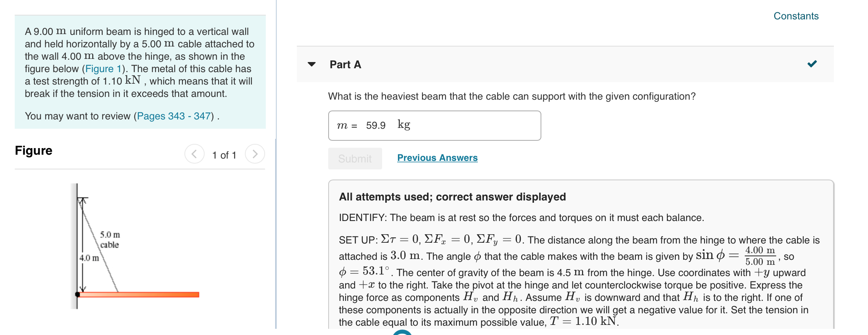Go to the next figure with the right chevron
This screenshot has height=335, width=868.
[255, 154]
